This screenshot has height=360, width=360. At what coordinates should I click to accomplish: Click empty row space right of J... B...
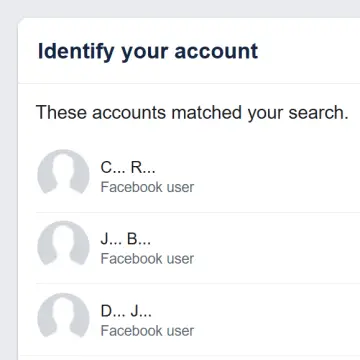tap(277, 248)
